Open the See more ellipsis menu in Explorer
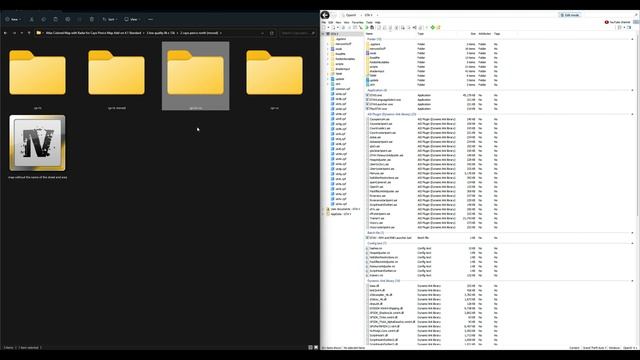The height and width of the screenshot is (360, 640). 151,19
